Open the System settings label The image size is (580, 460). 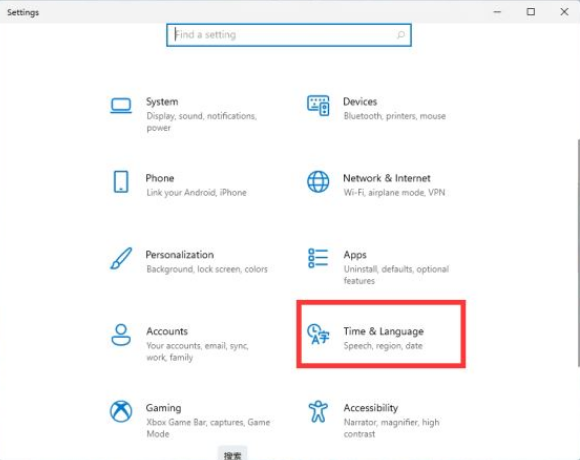click(x=162, y=102)
